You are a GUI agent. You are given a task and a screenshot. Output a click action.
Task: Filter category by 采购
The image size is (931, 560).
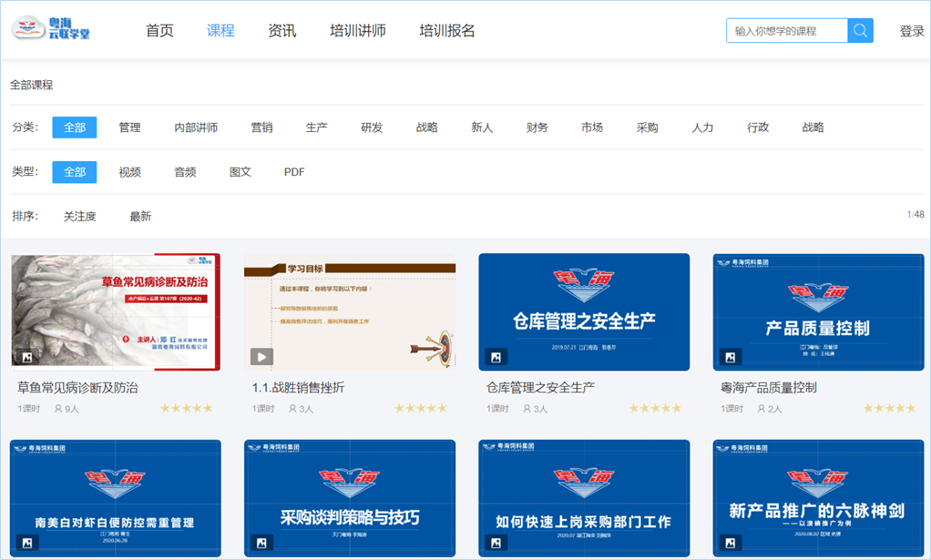click(x=647, y=127)
